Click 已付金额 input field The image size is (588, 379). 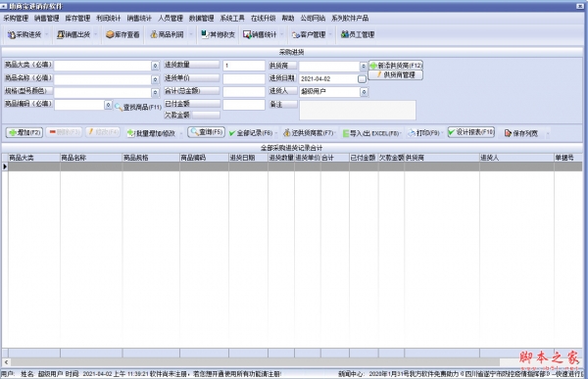244,105
